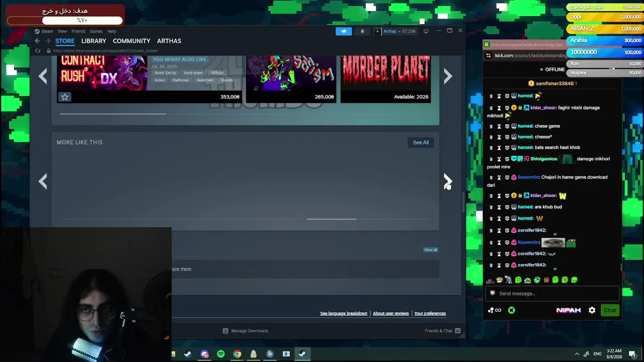
Task: Open Friends & Chat panel icon
Action: [x=457, y=331]
